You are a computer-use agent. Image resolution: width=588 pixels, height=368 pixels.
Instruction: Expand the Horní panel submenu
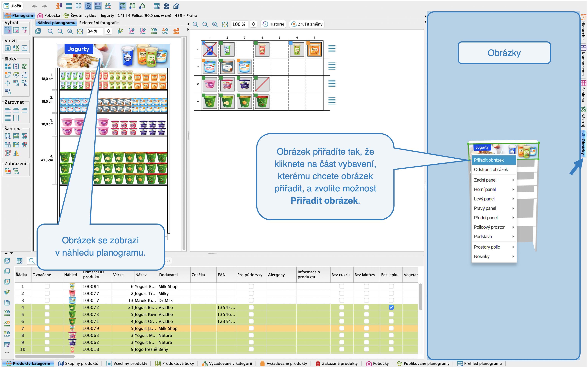pyautogui.click(x=494, y=189)
